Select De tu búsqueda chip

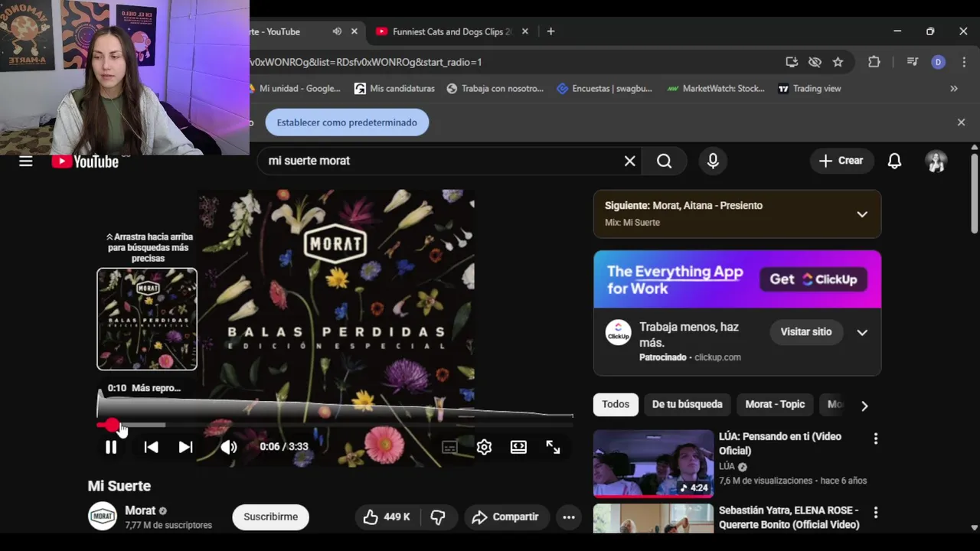click(x=687, y=404)
